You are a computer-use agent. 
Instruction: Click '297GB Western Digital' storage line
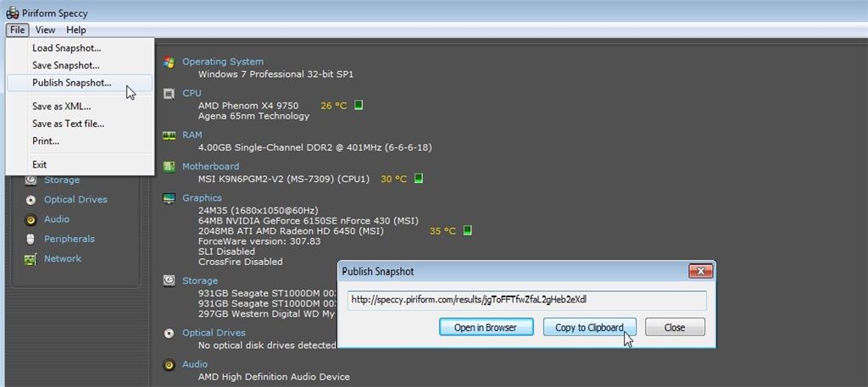click(x=267, y=313)
